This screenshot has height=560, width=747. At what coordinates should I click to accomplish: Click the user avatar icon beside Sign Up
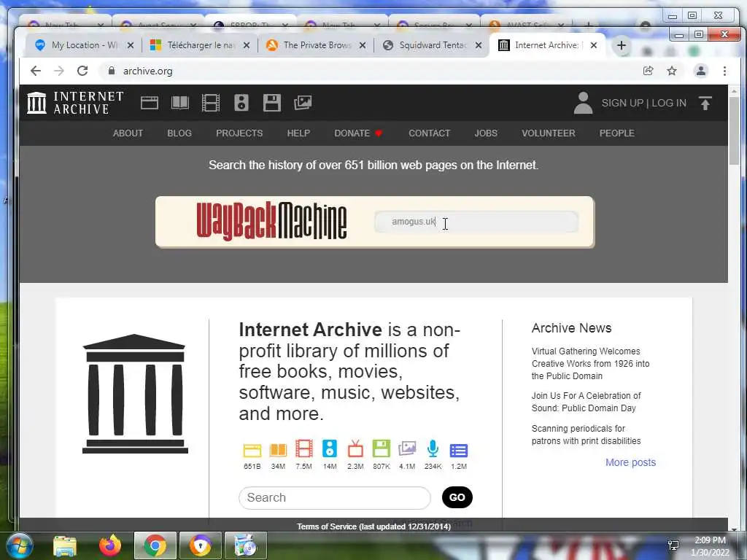583,103
